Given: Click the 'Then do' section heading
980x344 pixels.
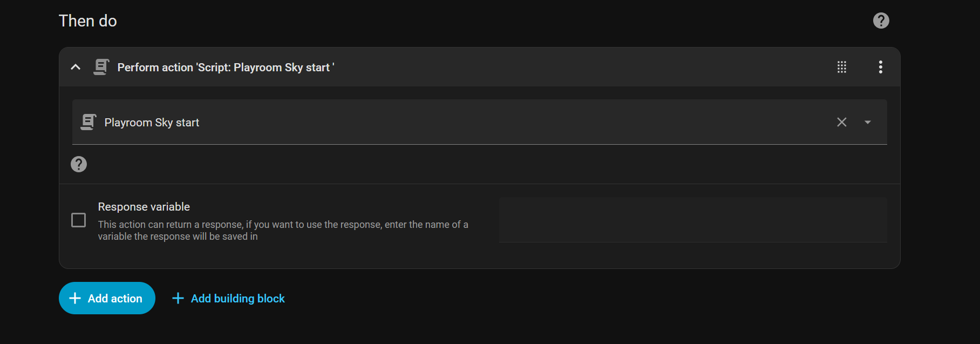Looking at the screenshot, I should (x=88, y=21).
